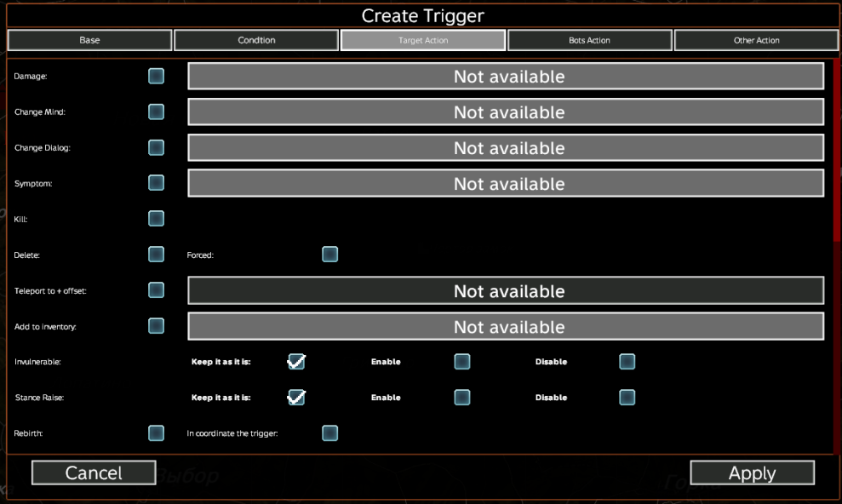
Task: Open the Add to inventory item selector
Action: click(x=506, y=326)
